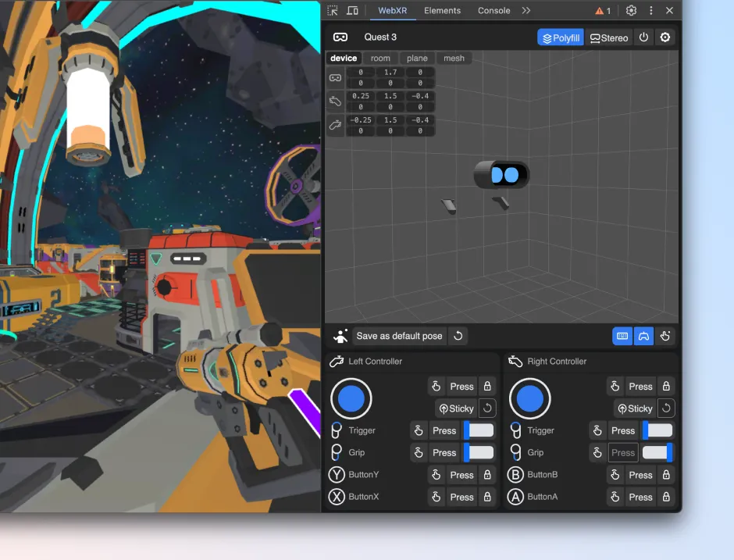Viewport: 734px width, 560px height.
Task: Toggle the device toolbar icon
Action: [x=352, y=10]
